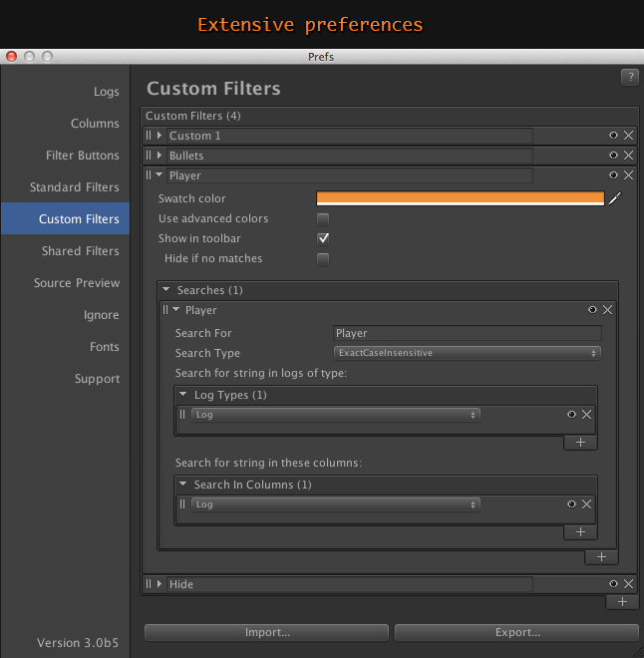Collapse the Searches (1) section
This screenshot has height=658, width=644.
pyautogui.click(x=166, y=289)
